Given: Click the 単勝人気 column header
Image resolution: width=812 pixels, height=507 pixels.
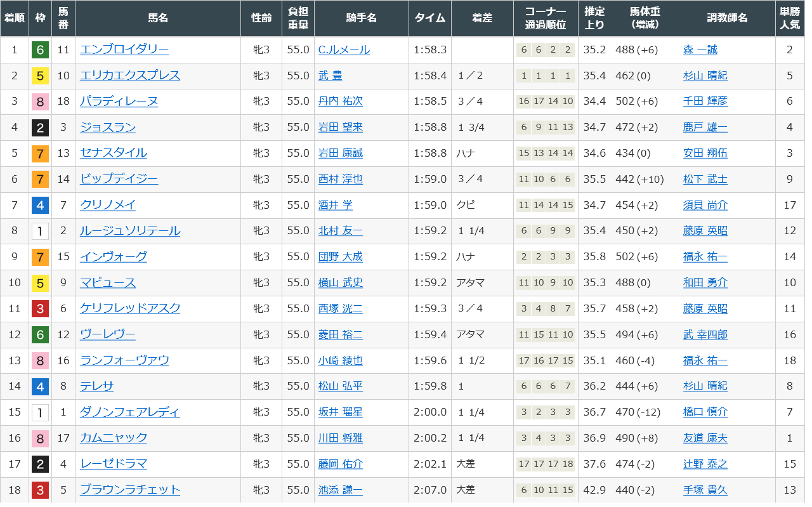Looking at the screenshot, I should click(790, 18).
